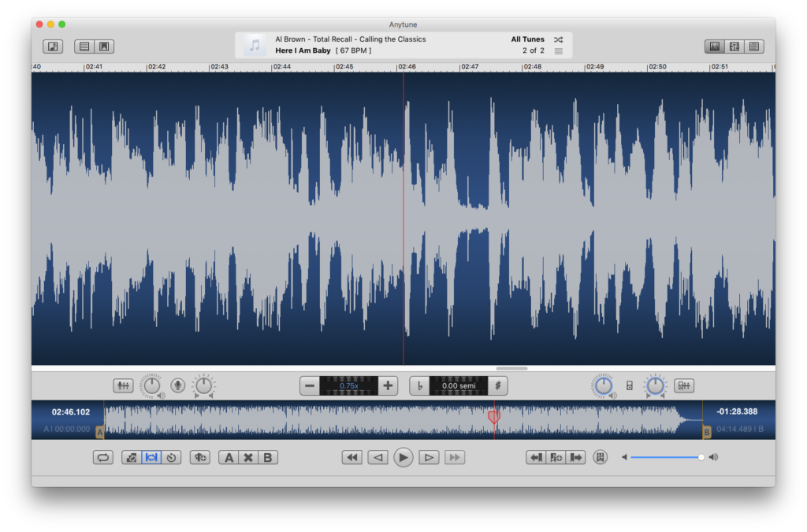Click the step back triangle button
This screenshot has height=532, width=807.
377,457
